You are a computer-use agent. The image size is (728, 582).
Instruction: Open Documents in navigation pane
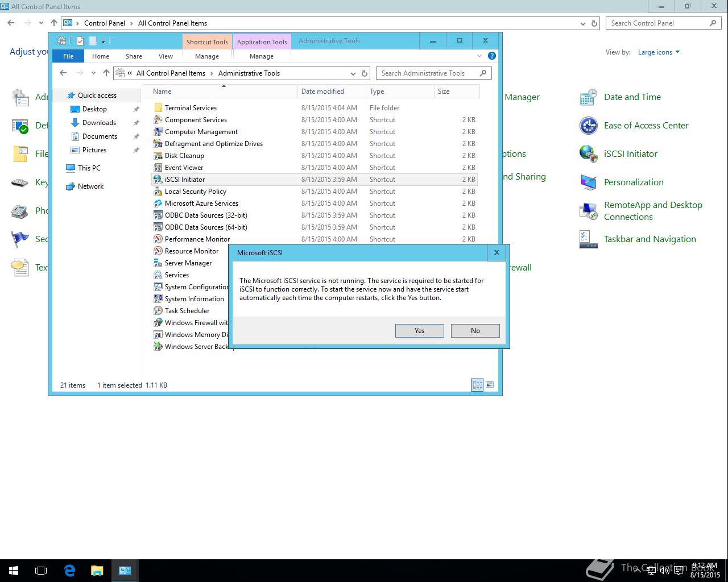tap(100, 136)
